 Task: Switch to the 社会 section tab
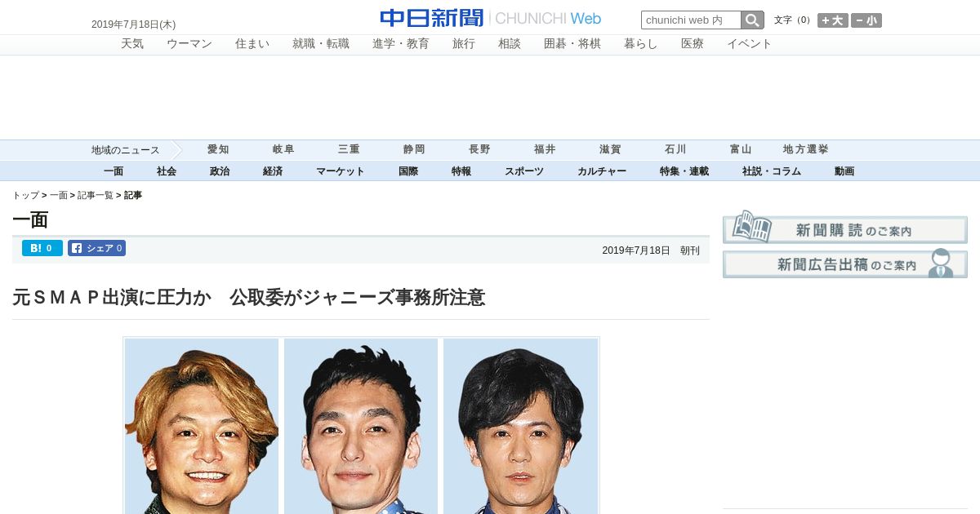coord(167,171)
